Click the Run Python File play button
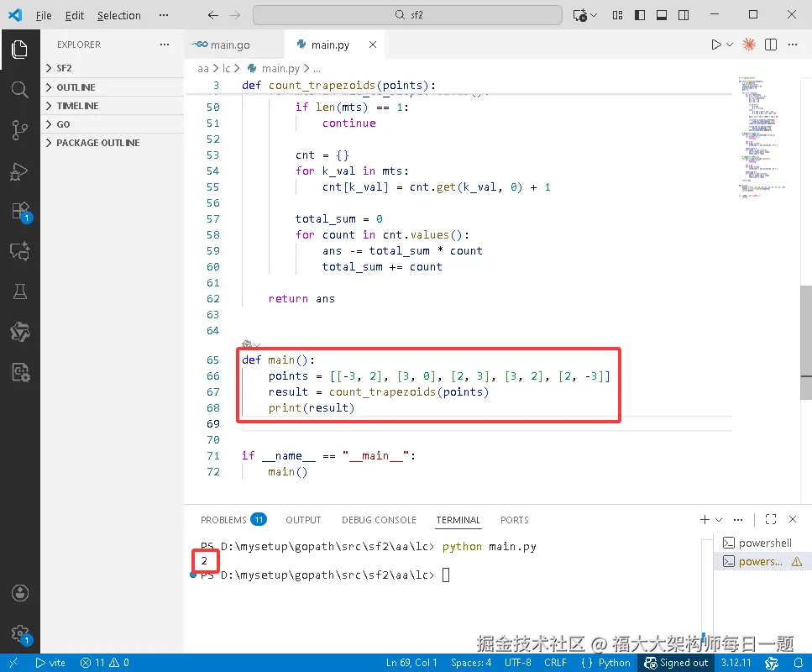The width and height of the screenshot is (812, 672). (715, 45)
